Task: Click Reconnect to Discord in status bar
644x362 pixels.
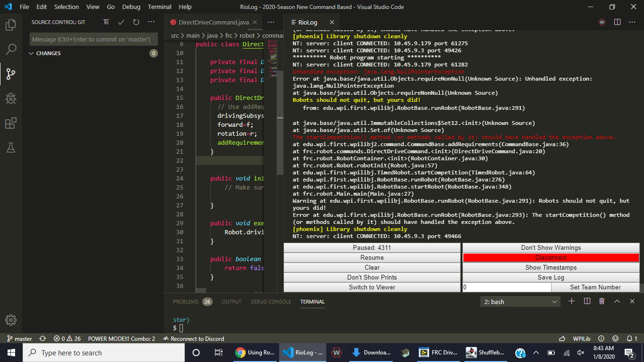Action: click(193, 338)
